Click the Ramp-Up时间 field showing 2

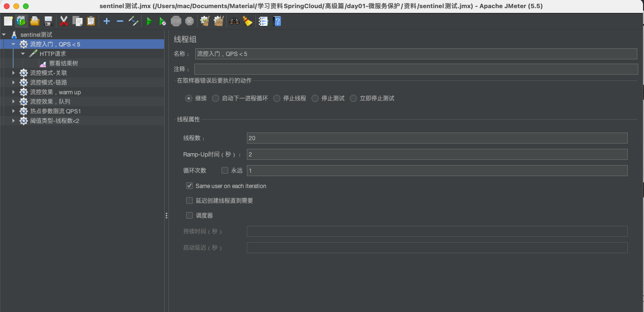click(x=437, y=154)
